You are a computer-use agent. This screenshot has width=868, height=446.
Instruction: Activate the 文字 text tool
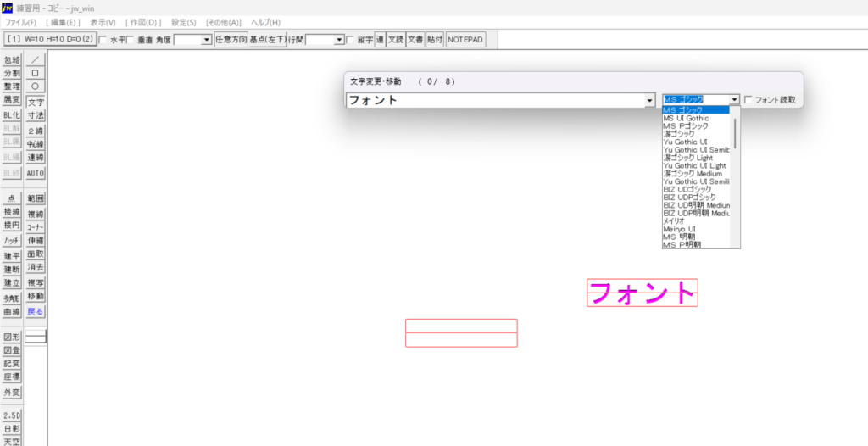tap(35, 102)
